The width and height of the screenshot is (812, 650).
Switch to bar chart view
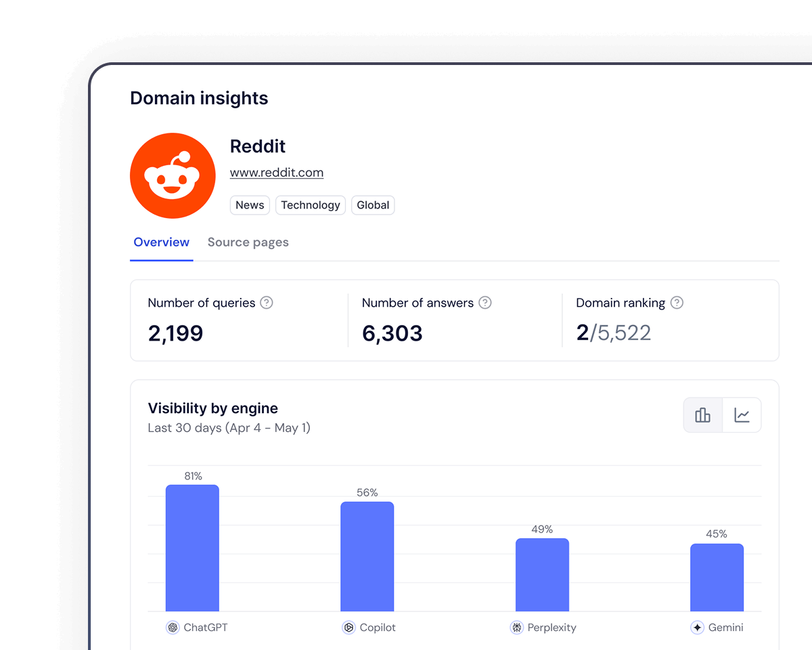pos(703,415)
